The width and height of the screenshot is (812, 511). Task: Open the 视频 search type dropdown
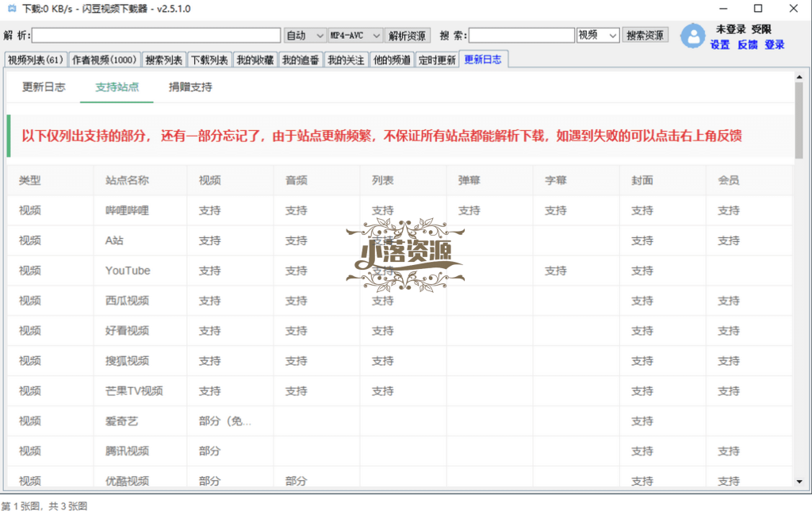point(598,35)
